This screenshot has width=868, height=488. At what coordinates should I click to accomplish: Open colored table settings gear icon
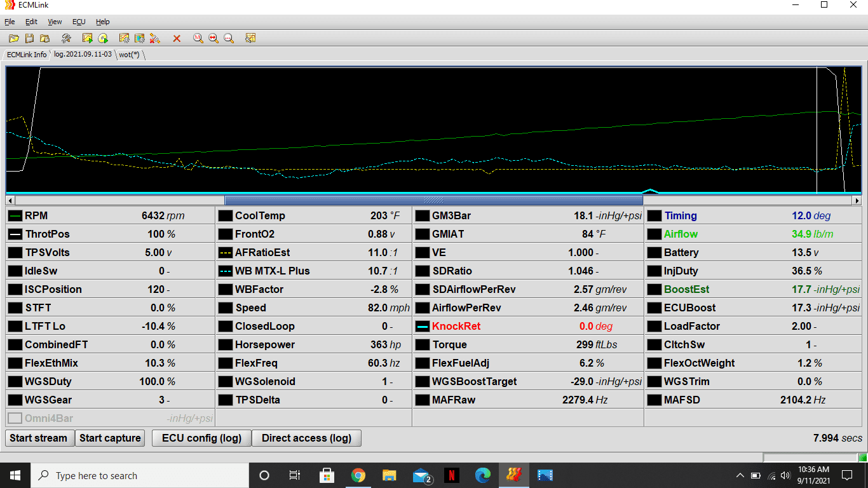[x=140, y=38]
